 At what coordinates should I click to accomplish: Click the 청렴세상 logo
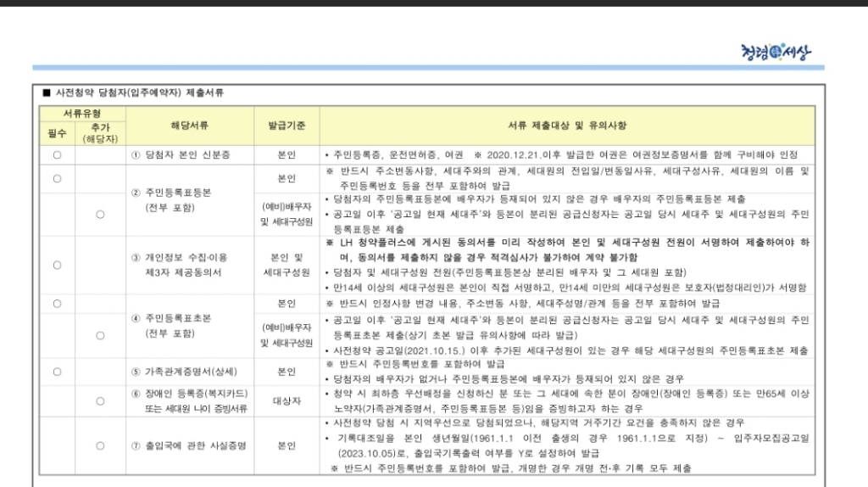click(x=775, y=53)
